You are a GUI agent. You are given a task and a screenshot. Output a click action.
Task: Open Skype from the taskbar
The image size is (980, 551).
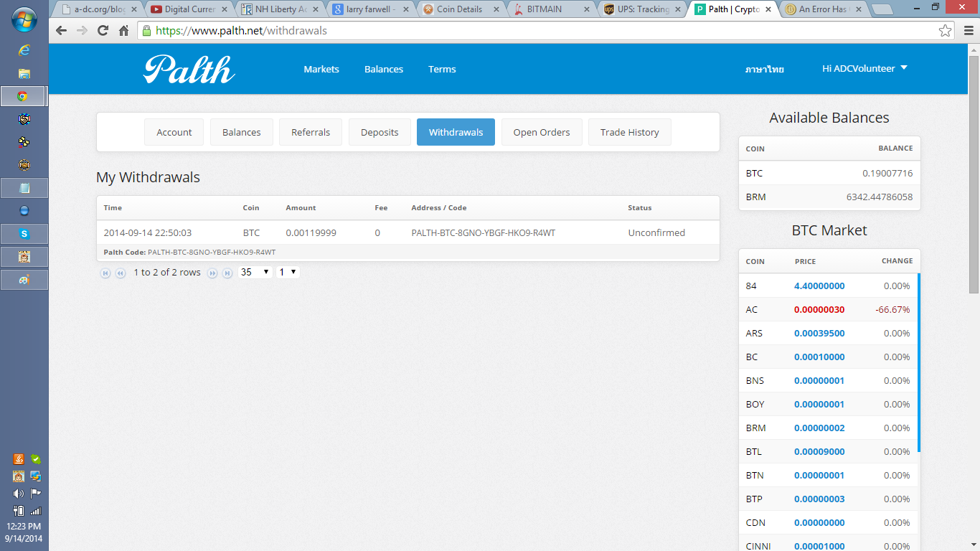point(24,234)
